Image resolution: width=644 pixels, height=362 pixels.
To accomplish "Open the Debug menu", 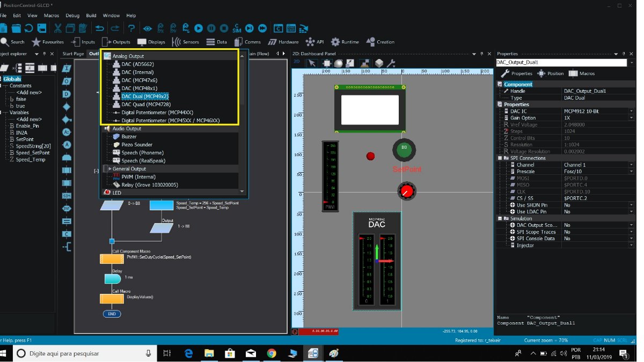I will tap(72, 16).
